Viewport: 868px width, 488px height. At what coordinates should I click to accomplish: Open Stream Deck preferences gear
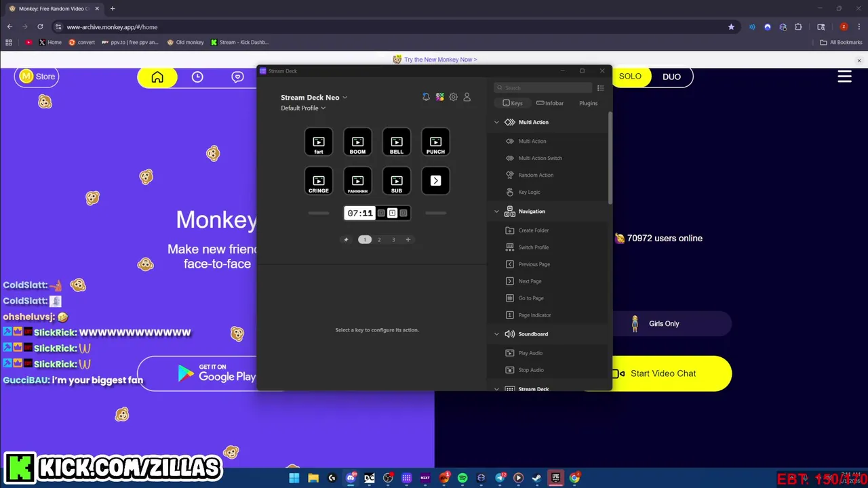pyautogui.click(x=454, y=98)
